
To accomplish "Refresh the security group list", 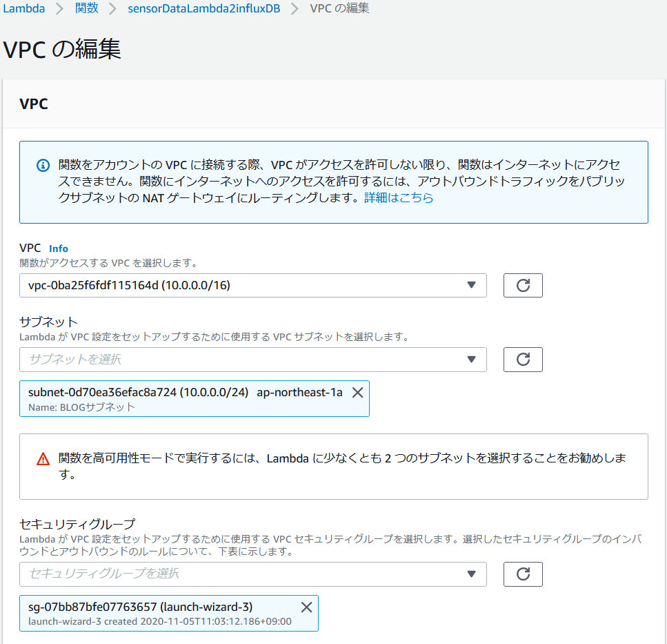I will pos(523,574).
